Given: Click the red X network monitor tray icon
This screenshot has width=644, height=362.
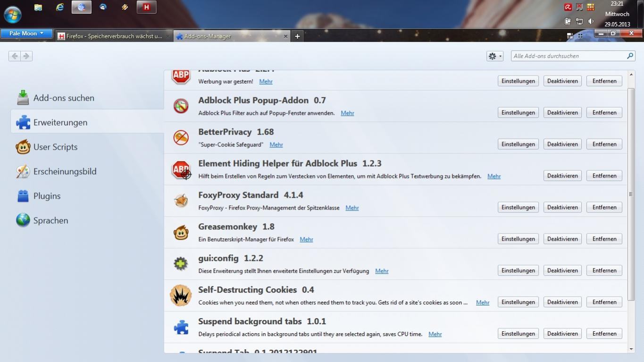Looking at the screenshot, I should [579, 7].
